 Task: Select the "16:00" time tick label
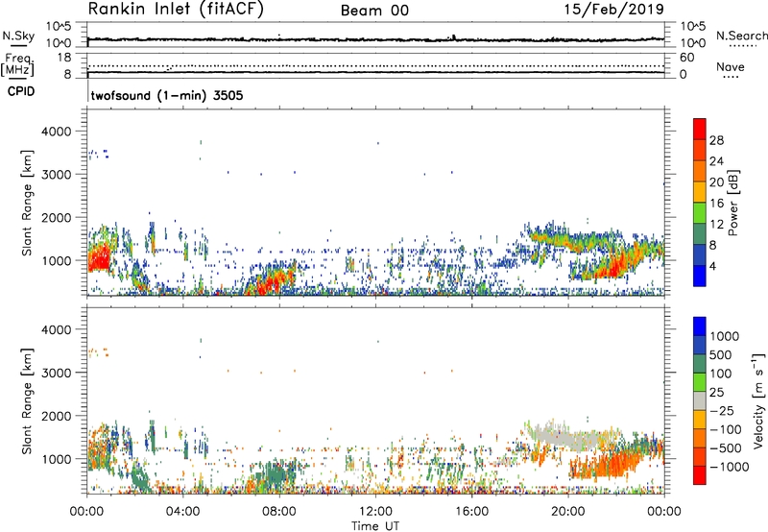[471, 512]
